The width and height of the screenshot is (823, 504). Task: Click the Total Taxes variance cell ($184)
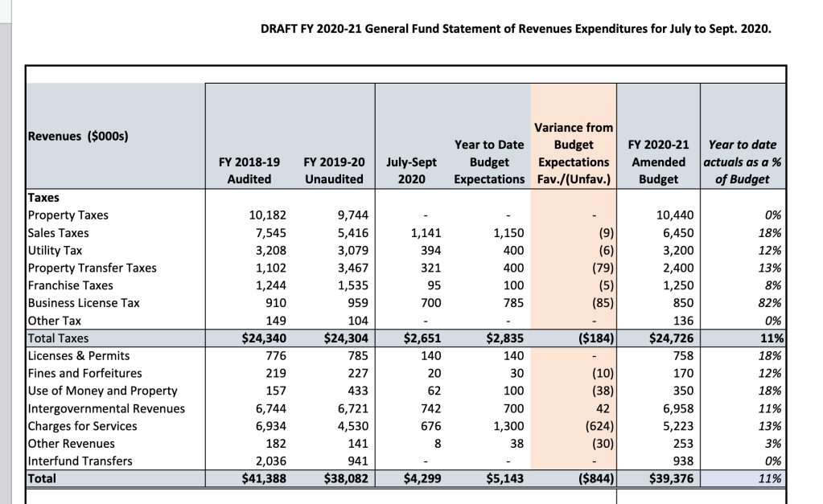(595, 338)
